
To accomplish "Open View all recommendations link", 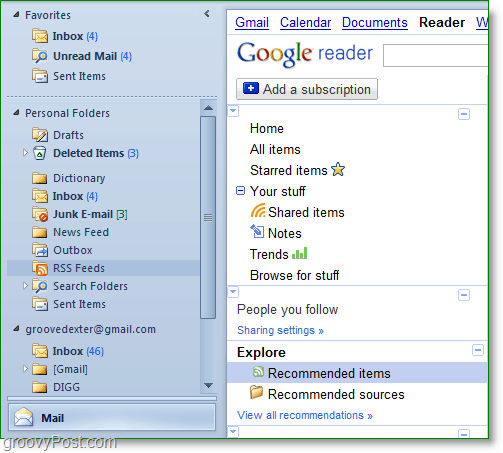I will tap(305, 415).
